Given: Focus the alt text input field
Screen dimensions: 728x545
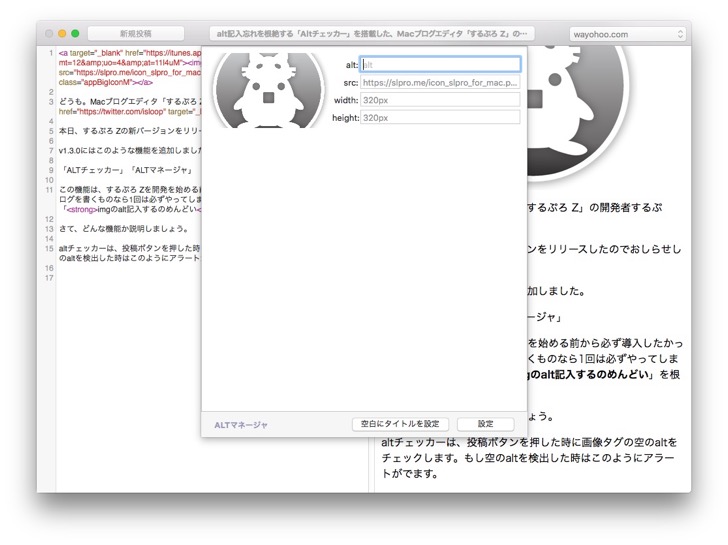Looking at the screenshot, I should pos(440,65).
